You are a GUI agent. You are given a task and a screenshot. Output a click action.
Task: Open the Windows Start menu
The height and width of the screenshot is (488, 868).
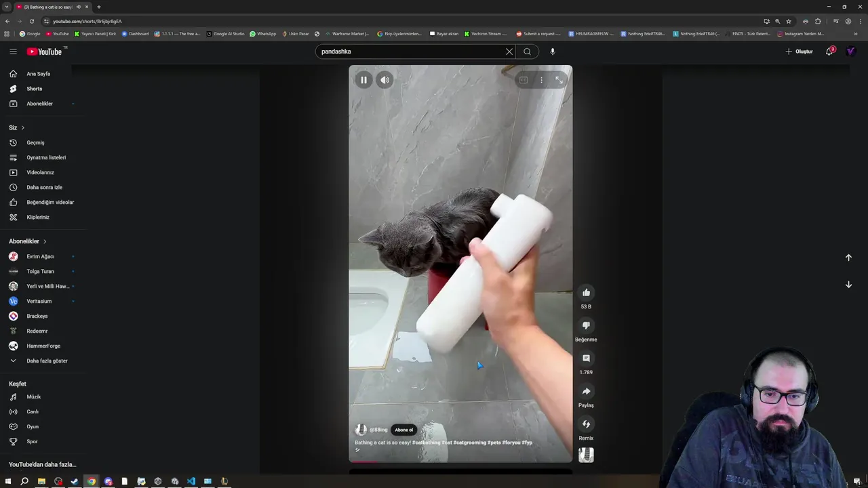8,481
